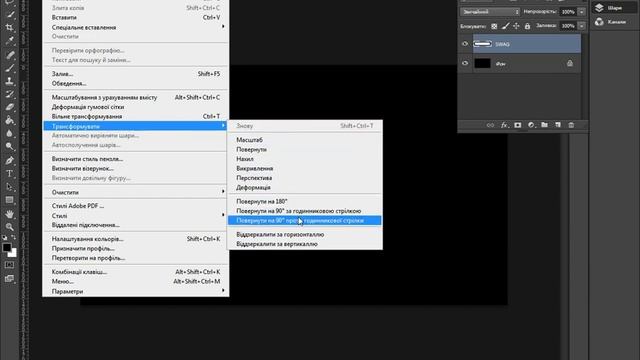
Task: Select the Hand tool
Action: (9, 213)
